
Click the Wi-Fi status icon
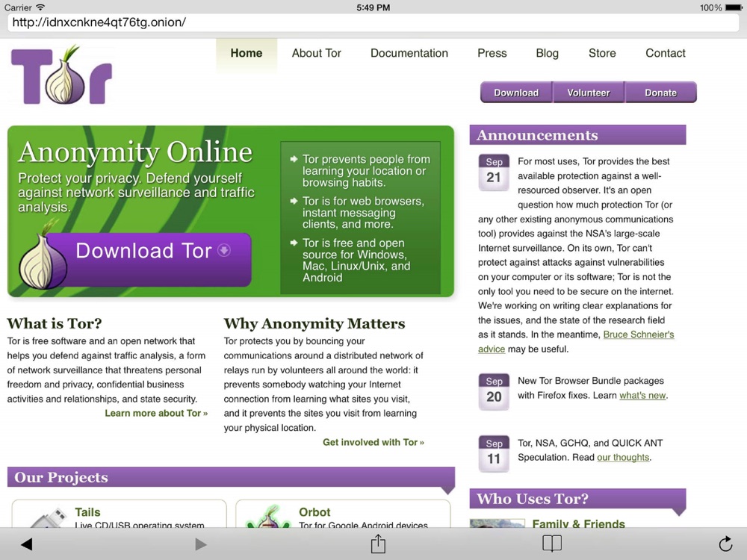[40, 7]
